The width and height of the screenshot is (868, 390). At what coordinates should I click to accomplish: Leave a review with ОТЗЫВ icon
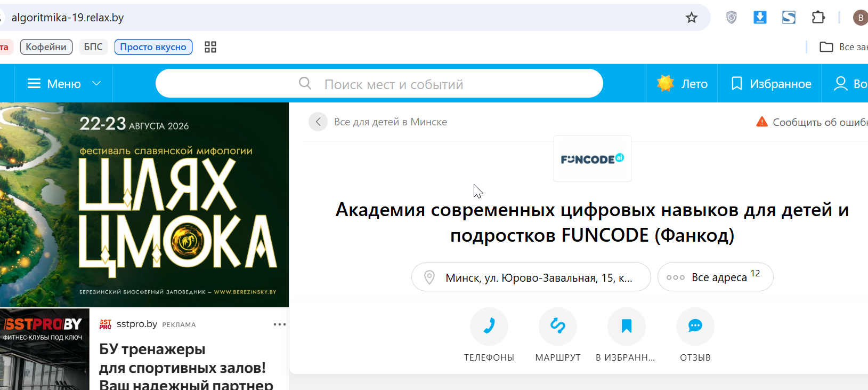(x=695, y=327)
